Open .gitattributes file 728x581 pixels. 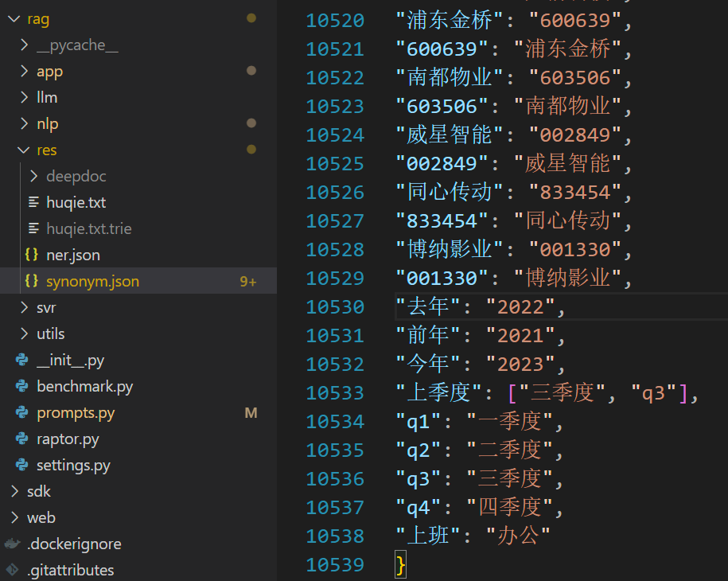pyautogui.click(x=71, y=571)
